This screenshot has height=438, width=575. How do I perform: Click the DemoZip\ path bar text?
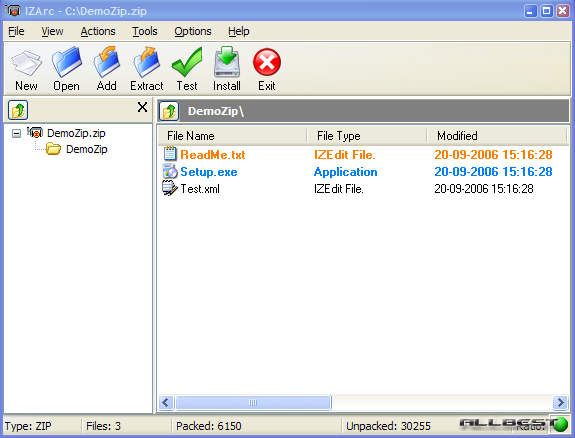pyautogui.click(x=216, y=111)
